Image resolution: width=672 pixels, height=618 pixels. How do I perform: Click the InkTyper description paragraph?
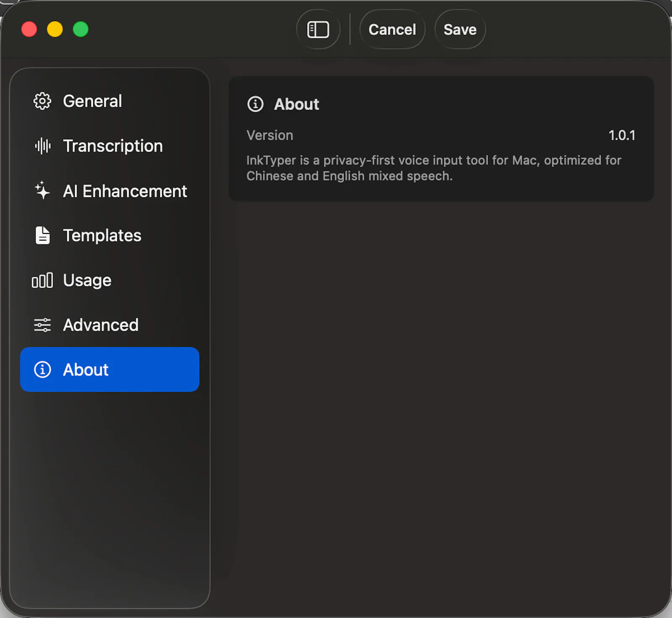[433, 168]
